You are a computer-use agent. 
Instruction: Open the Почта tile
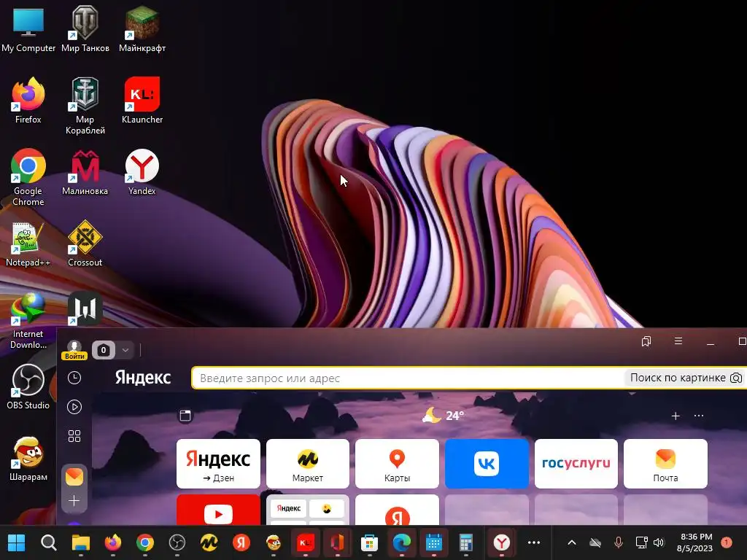(665, 464)
